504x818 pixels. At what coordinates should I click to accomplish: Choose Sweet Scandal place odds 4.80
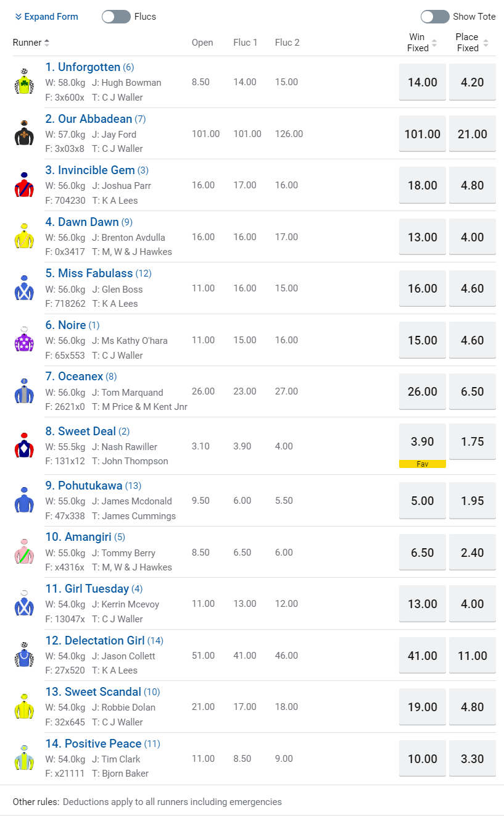[473, 707]
